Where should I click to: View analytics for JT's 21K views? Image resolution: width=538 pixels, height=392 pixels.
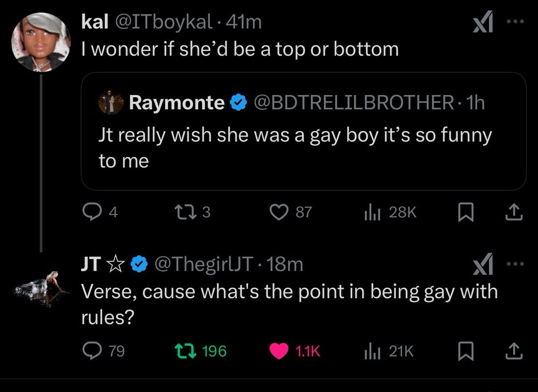tap(371, 351)
